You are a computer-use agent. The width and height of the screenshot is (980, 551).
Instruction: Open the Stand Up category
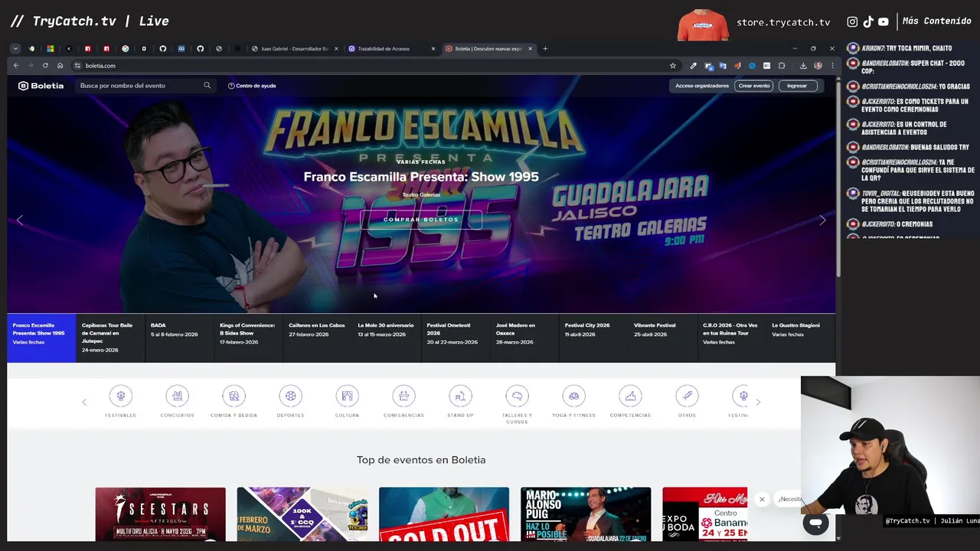coord(460,396)
